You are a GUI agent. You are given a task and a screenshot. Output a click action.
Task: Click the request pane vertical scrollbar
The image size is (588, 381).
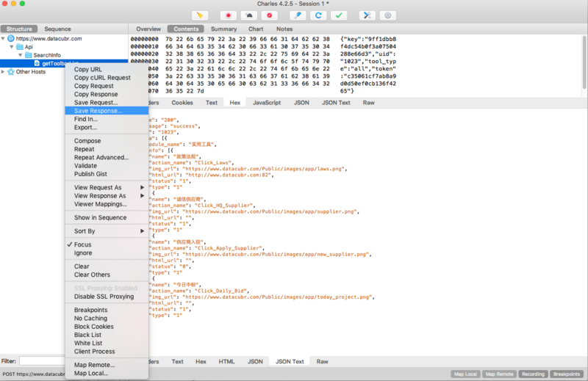(584, 62)
